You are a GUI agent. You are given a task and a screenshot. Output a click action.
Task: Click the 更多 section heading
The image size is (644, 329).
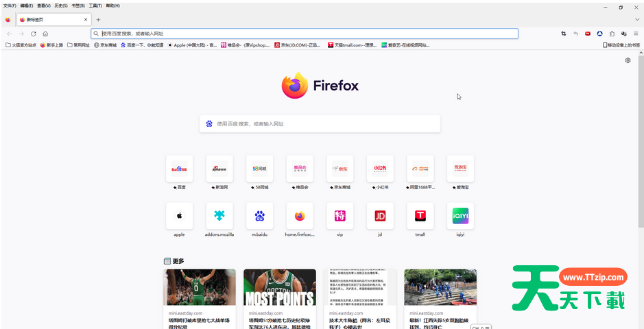(x=178, y=261)
